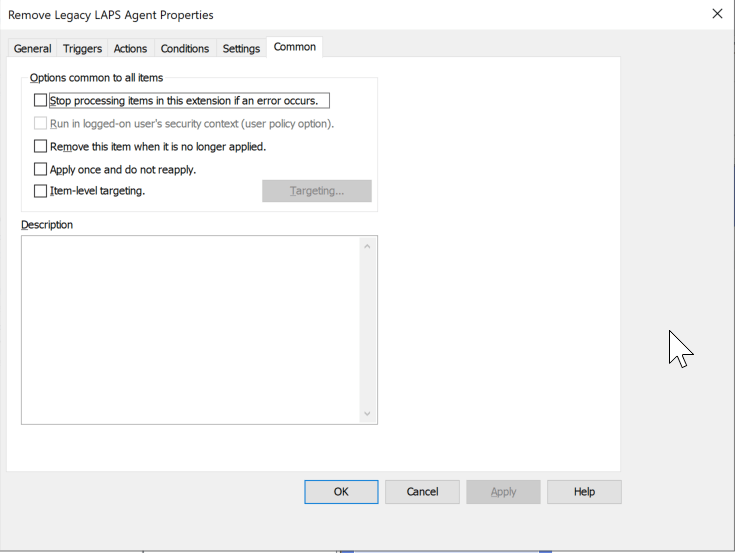Confirm the dialog with OK

(x=341, y=492)
